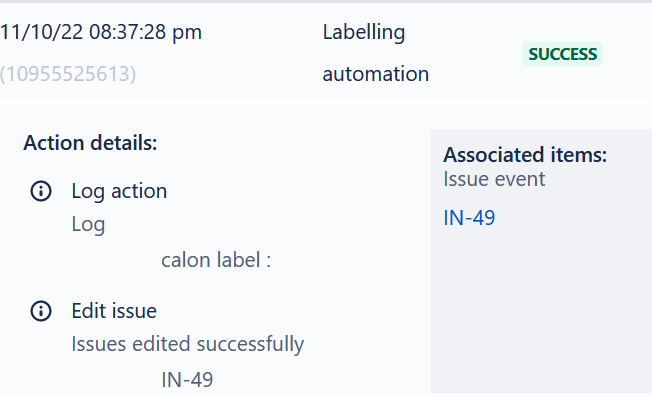Click the word automation in the rule name
Viewport: 652px width, 397px height.
pos(375,74)
